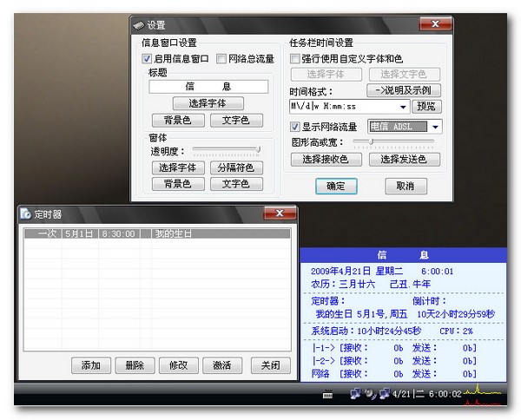
Task: Click the network tray icon beside the date
Action: (382, 396)
